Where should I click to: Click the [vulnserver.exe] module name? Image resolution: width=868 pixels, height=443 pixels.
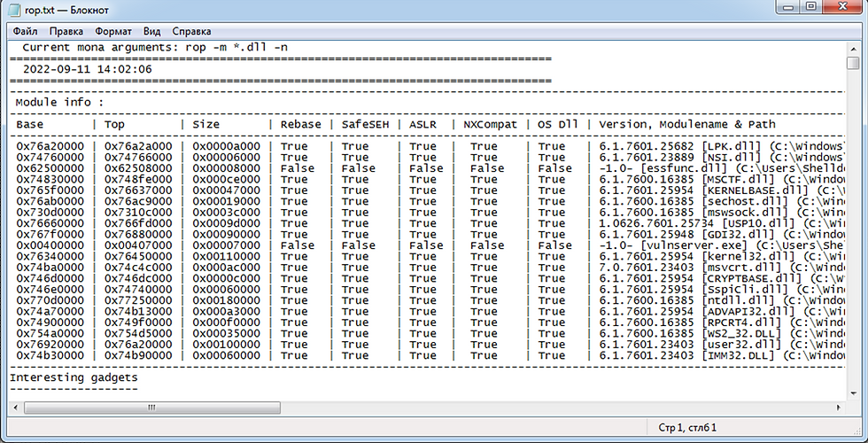(693, 245)
